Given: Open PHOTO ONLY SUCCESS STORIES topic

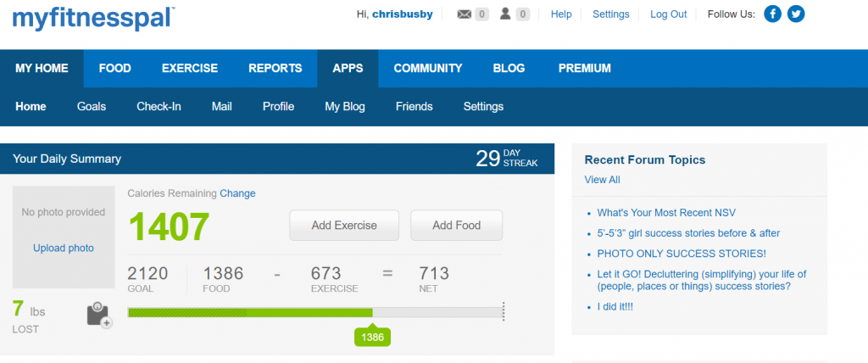Looking at the screenshot, I should [x=682, y=254].
